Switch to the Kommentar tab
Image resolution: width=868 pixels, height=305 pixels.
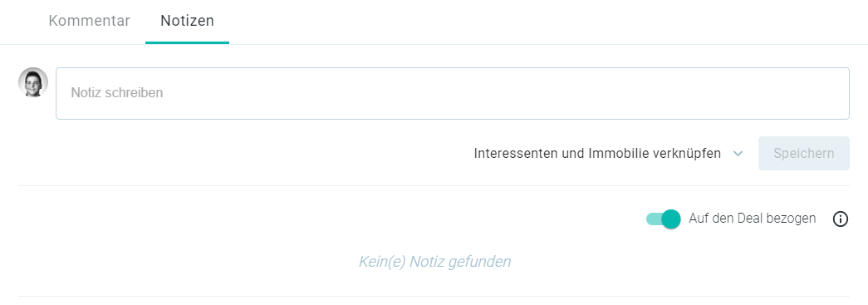[x=89, y=21]
